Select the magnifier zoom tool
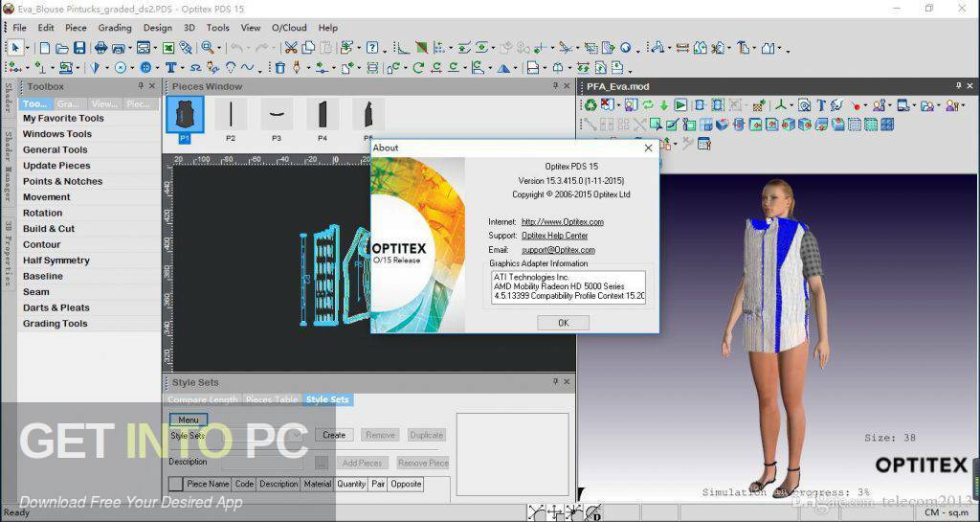Image resolution: width=980 pixels, height=522 pixels. [x=207, y=48]
